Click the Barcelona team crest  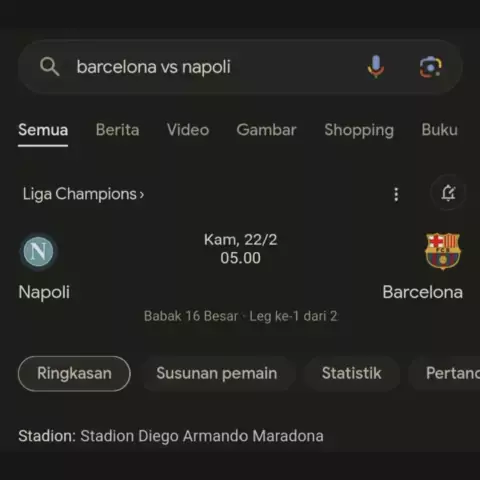tap(443, 251)
